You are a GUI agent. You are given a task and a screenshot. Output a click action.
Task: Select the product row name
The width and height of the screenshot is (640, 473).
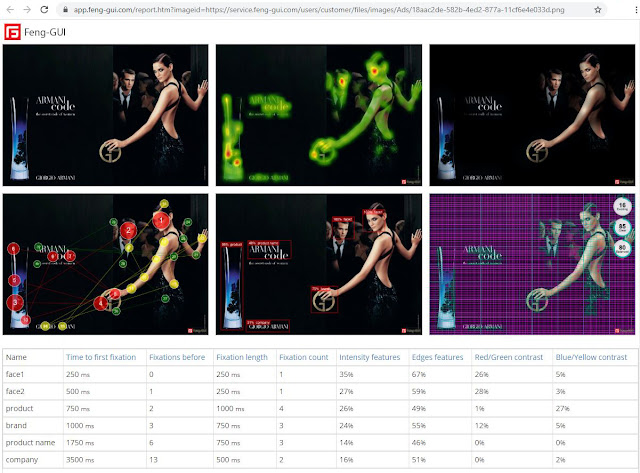click(19, 409)
